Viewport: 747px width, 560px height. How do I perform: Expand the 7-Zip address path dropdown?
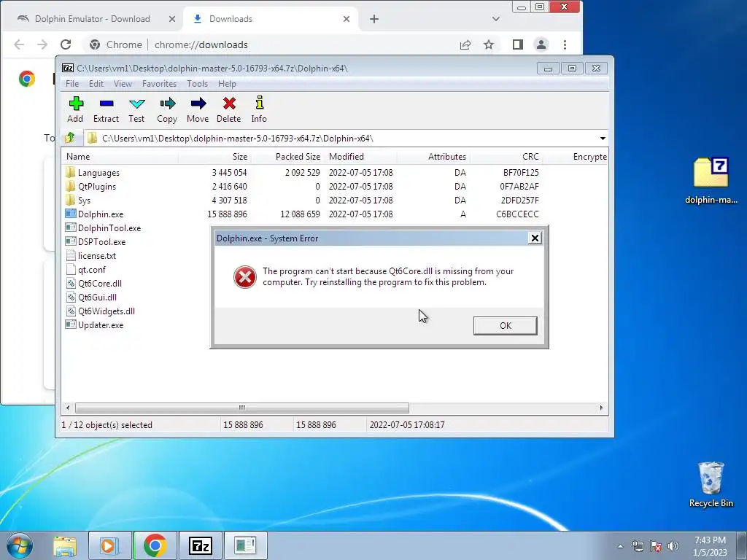pyautogui.click(x=603, y=138)
